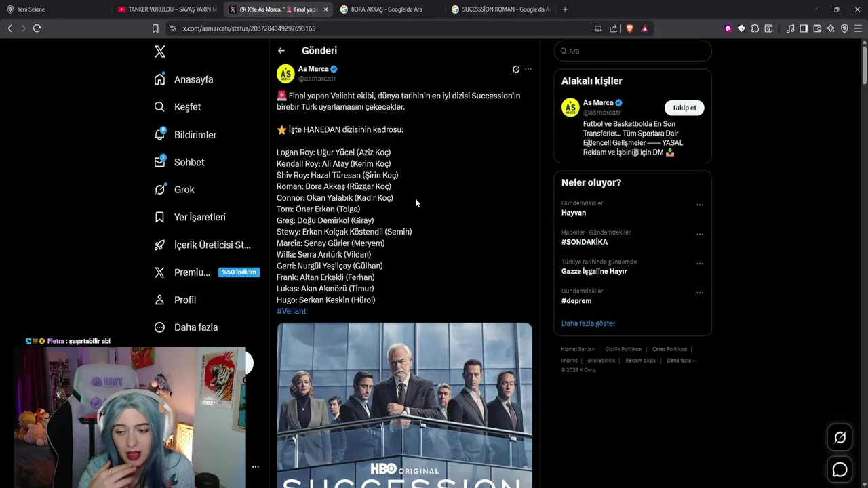Open the Brave Wallet icon

click(817, 28)
